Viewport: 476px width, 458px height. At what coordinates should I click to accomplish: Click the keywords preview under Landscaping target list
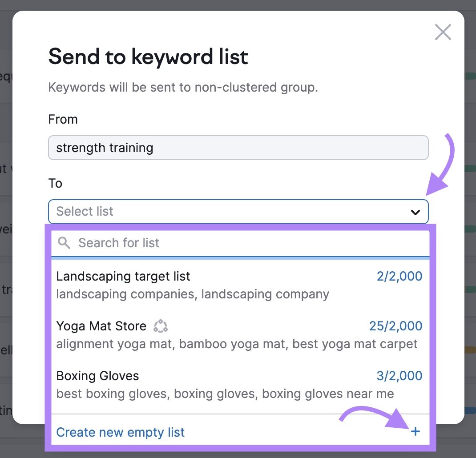193,294
